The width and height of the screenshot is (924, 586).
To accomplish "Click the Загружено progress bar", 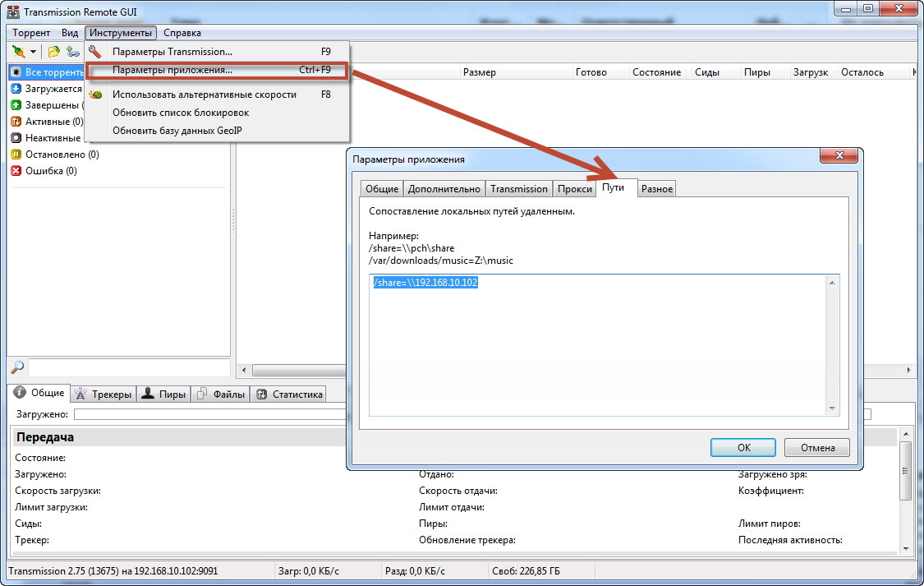I will tap(209, 414).
